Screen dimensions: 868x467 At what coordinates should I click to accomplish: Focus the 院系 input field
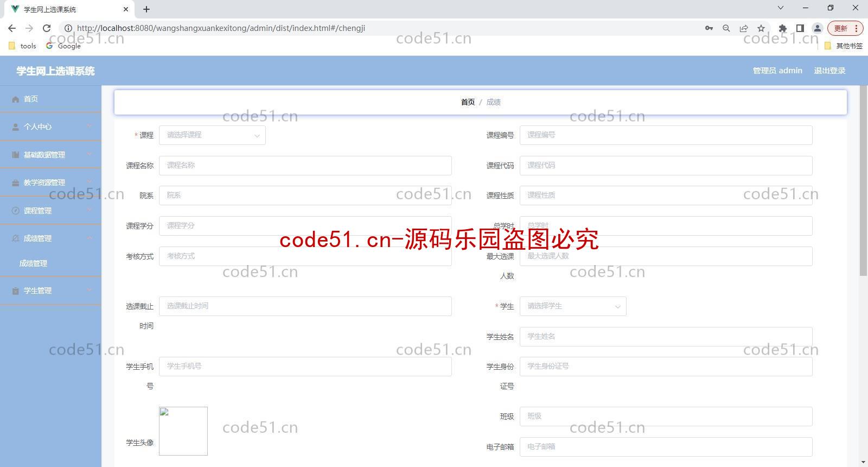tap(305, 195)
